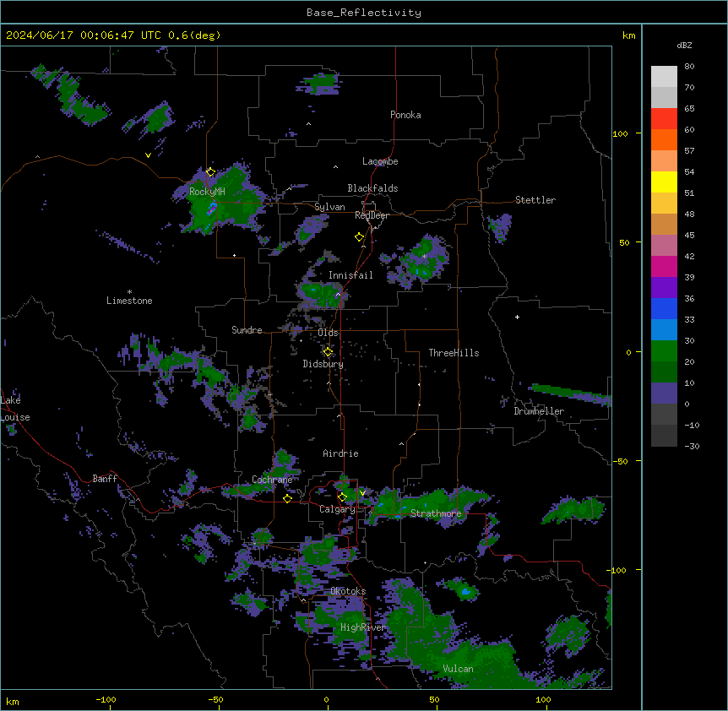Click the Banff town label
This screenshot has height=711, width=728.
[105, 479]
